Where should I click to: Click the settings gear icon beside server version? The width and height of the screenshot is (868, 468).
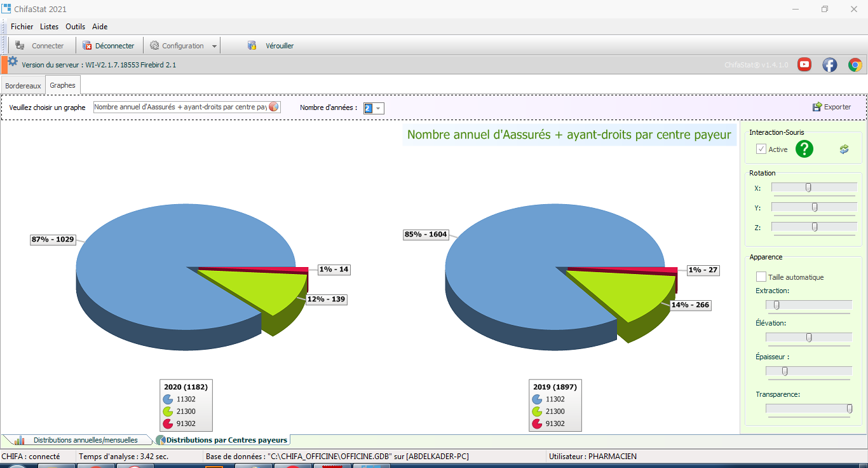tap(13, 62)
